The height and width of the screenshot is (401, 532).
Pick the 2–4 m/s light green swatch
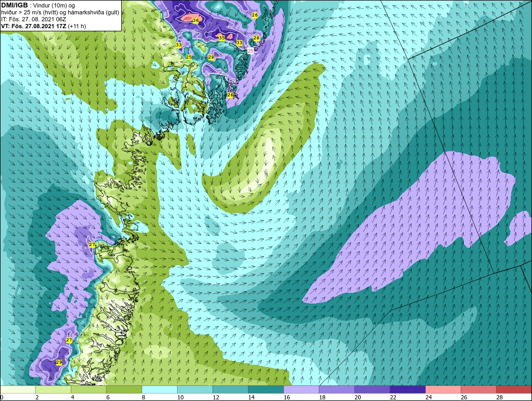coord(53,389)
